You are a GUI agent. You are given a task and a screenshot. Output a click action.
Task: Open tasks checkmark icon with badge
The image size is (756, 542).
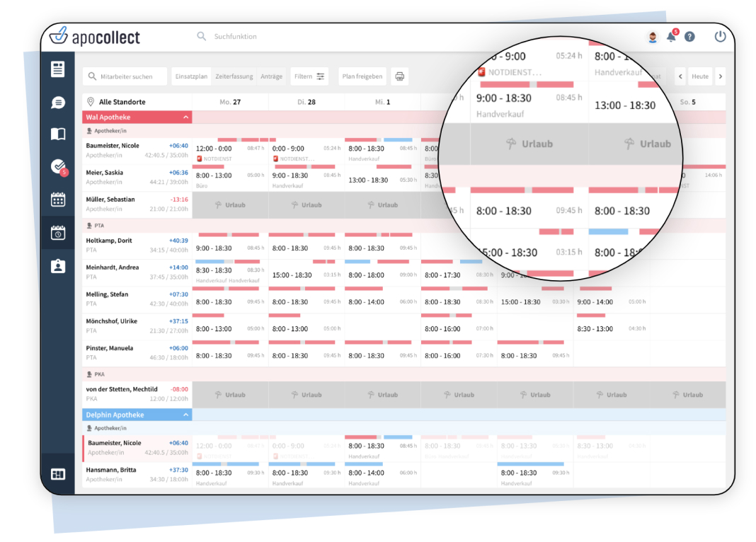click(58, 167)
